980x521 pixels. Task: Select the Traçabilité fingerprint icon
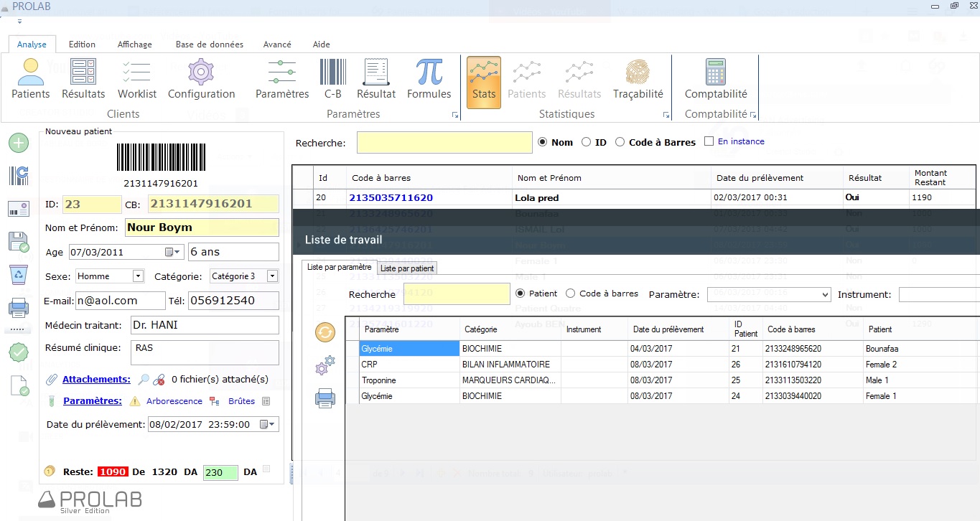tap(638, 79)
